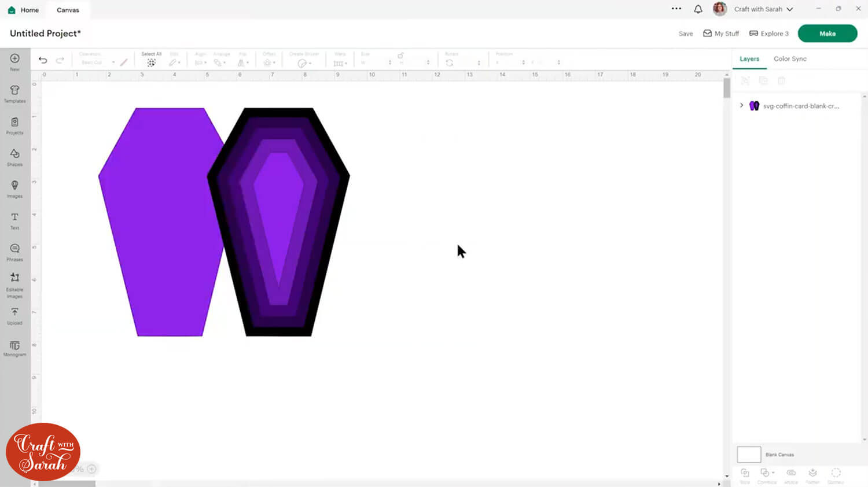Click the operation line color swatch
The image size is (868, 487).
(x=124, y=62)
